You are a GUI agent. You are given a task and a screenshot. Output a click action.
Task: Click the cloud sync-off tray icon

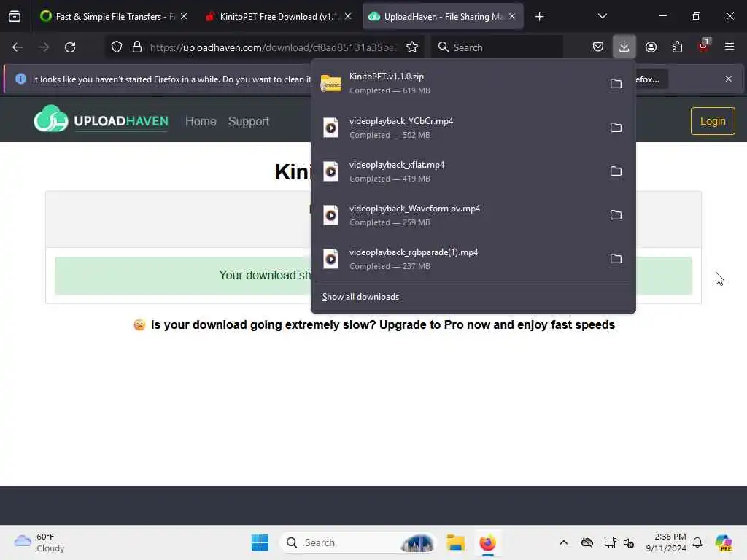tap(587, 542)
